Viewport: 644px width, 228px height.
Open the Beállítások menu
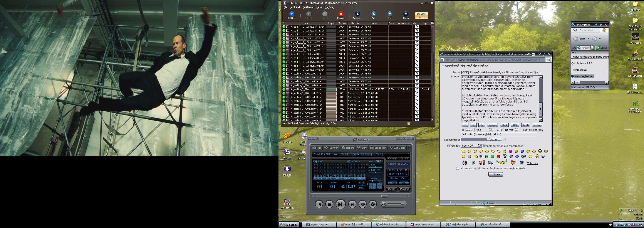[x=308, y=7]
